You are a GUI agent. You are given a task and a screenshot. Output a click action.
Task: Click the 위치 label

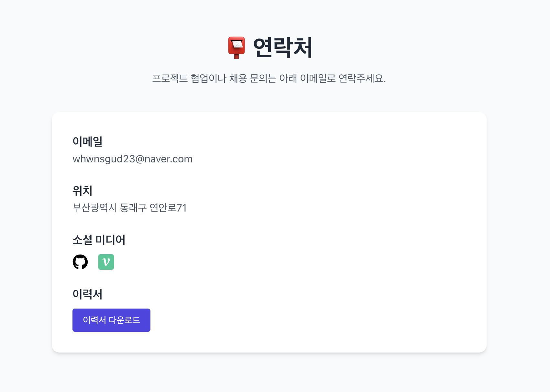pos(82,191)
